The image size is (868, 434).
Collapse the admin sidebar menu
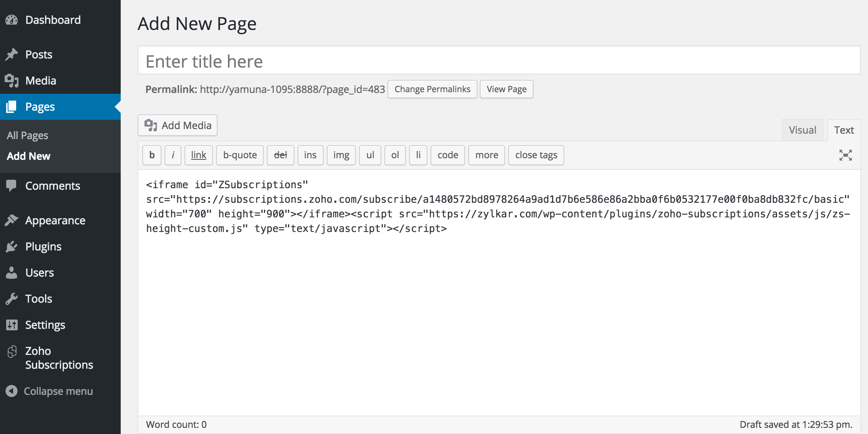(x=49, y=391)
